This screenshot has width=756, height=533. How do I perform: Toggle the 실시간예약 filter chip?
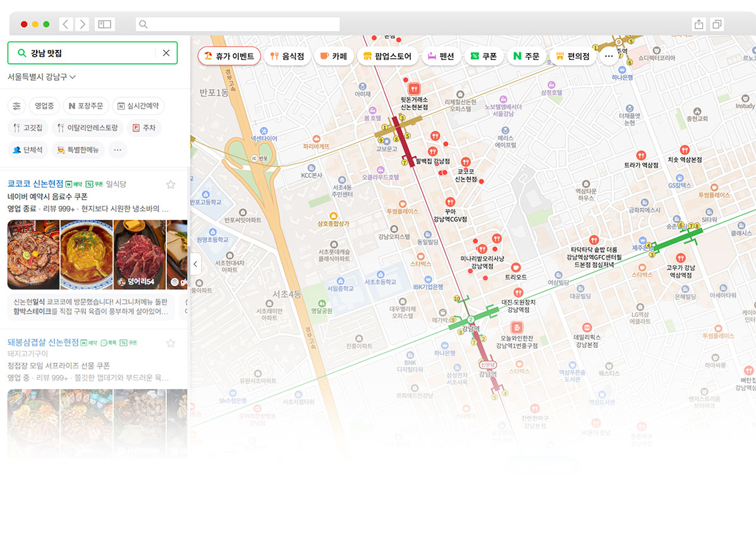pos(138,106)
